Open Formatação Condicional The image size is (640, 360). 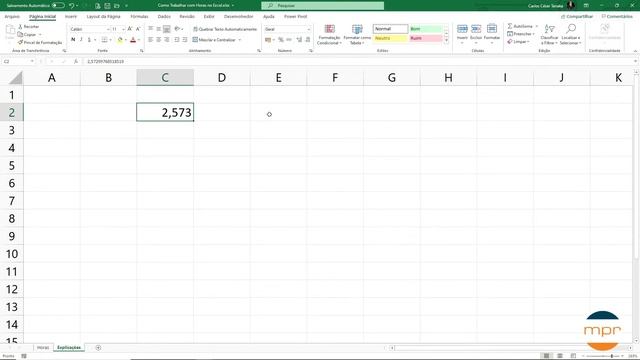coord(329,34)
